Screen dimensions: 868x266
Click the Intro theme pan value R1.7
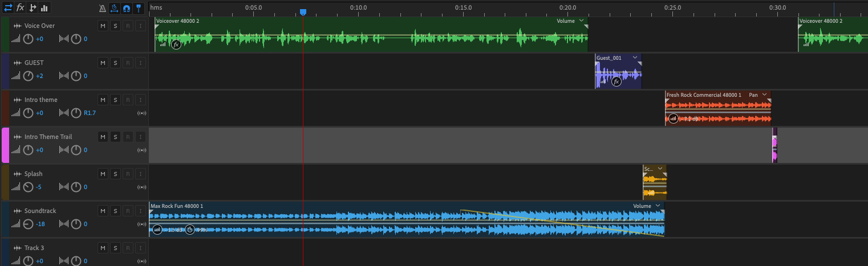[x=90, y=113]
